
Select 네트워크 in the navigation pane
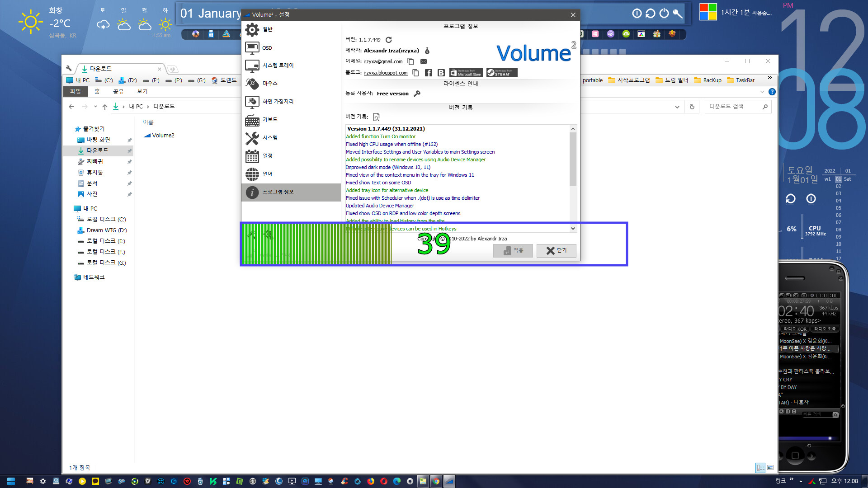pos(90,277)
